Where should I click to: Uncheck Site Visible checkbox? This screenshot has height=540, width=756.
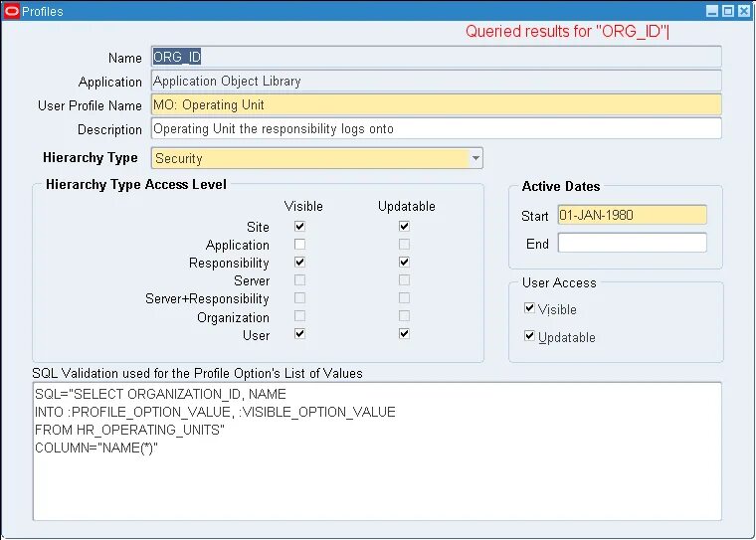coord(299,226)
